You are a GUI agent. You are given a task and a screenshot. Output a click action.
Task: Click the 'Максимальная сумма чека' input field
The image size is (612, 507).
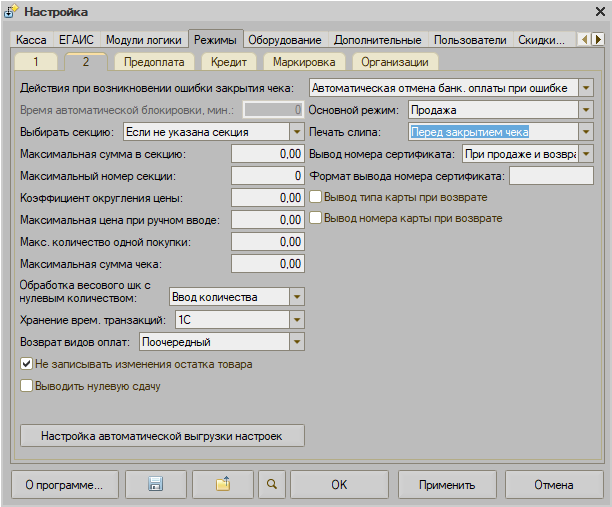click(x=267, y=264)
